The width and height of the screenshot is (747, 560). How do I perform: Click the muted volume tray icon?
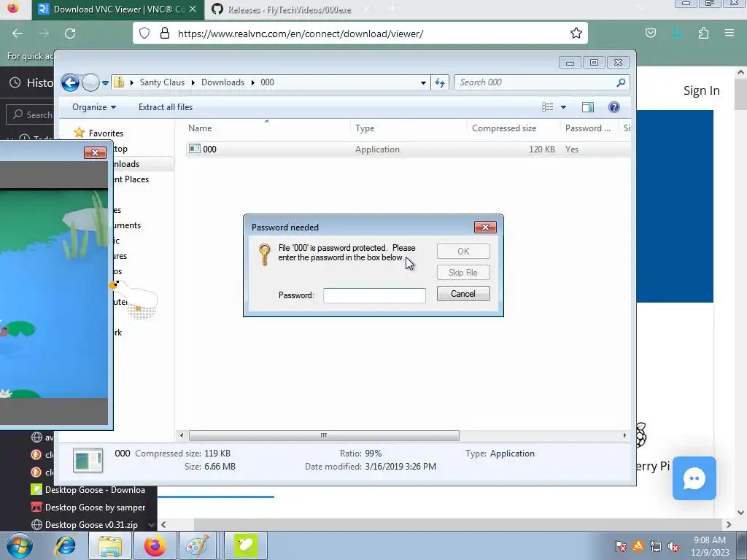tap(673, 547)
